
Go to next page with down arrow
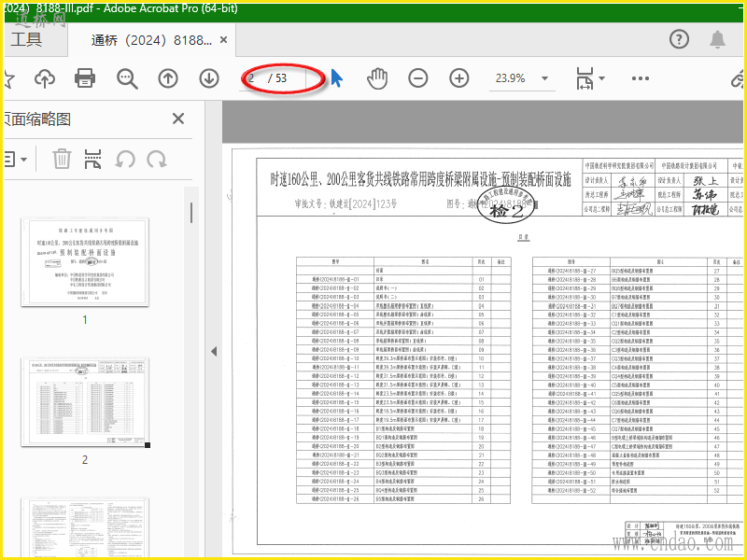tap(209, 78)
